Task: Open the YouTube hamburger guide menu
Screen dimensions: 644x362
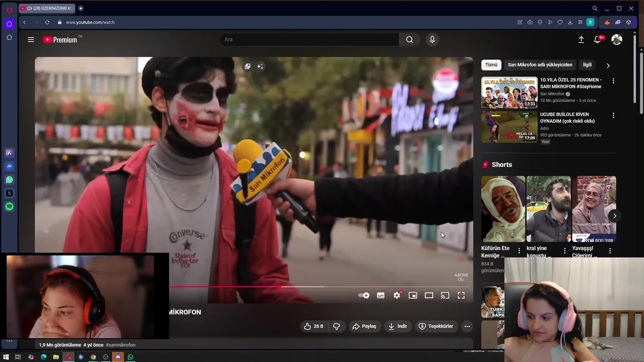Action: [x=31, y=40]
